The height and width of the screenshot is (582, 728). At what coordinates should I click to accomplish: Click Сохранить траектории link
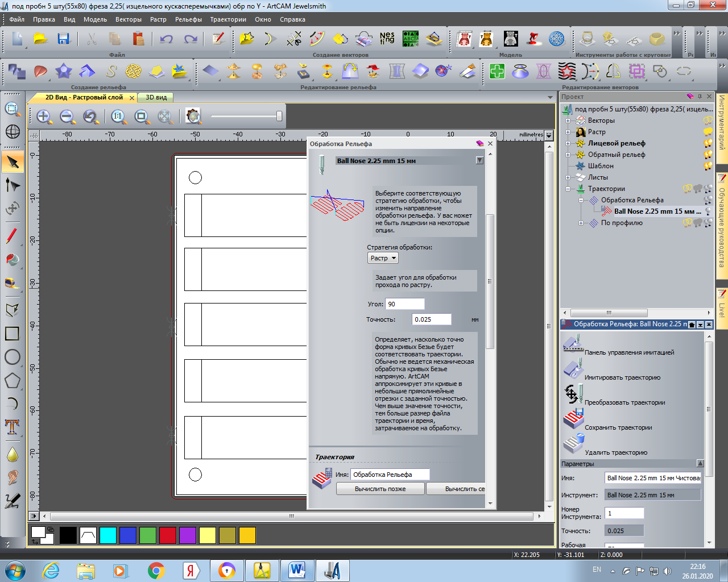pyautogui.click(x=618, y=427)
